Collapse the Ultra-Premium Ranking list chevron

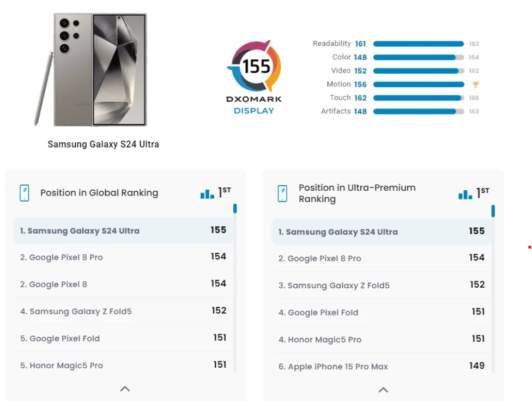383,390
